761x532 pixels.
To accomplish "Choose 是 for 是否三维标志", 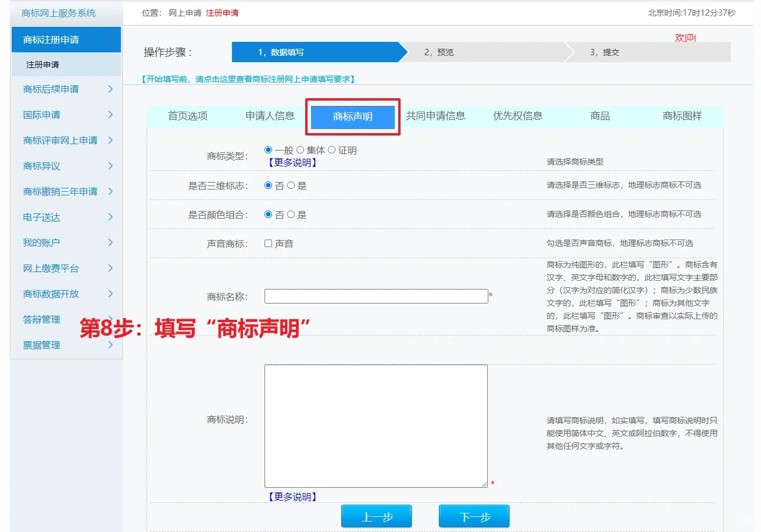I will click(291, 185).
